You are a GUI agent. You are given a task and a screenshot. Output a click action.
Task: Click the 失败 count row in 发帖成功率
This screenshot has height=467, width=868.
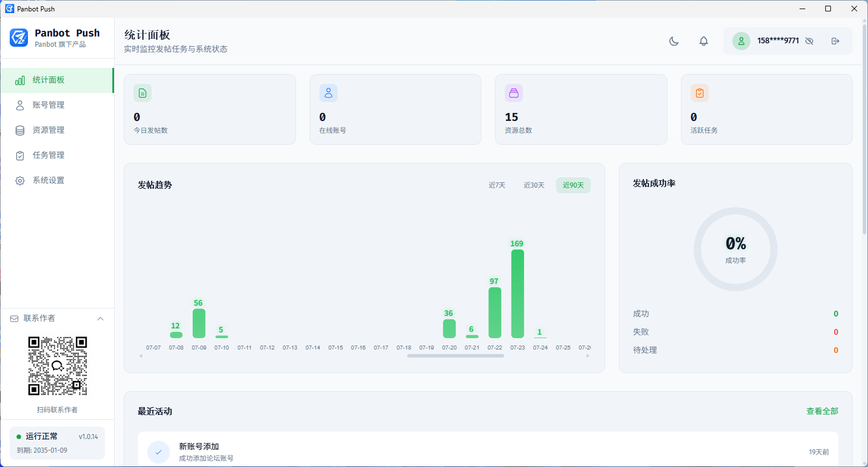click(x=736, y=332)
